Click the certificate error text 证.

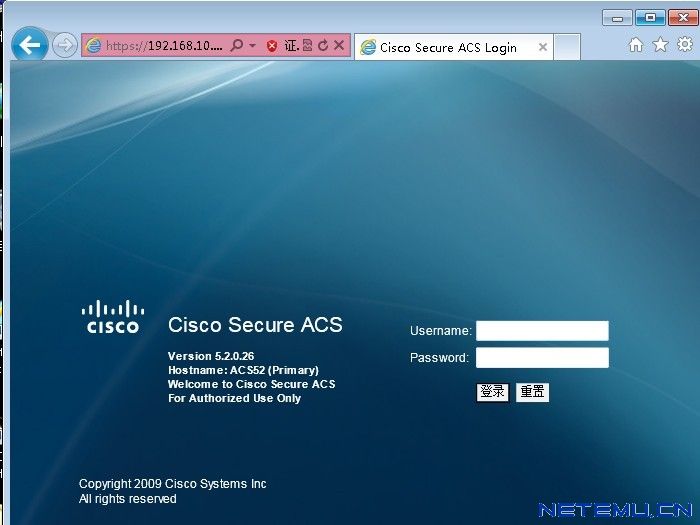[x=291, y=45]
